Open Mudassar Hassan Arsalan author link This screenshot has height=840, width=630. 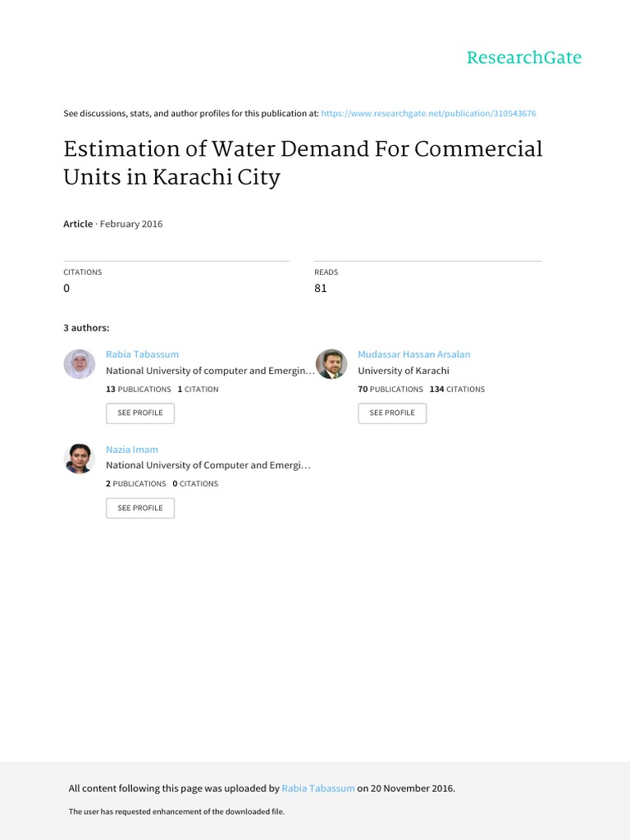pos(413,354)
